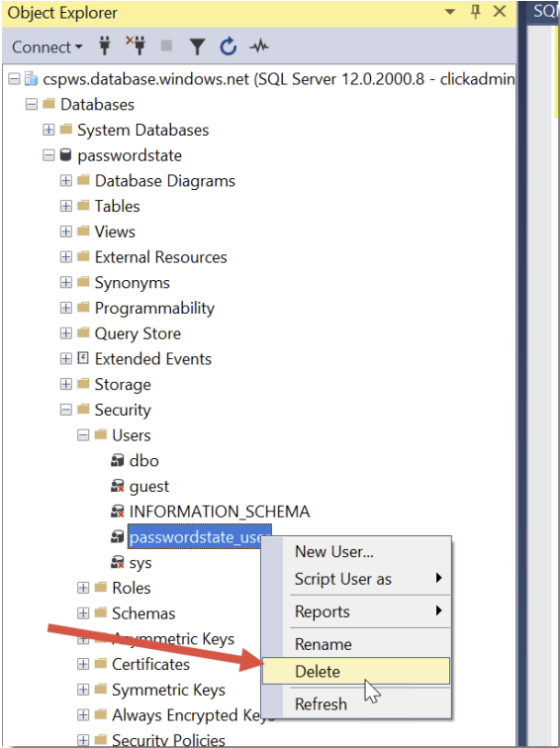Select the Programmability folder label
The image size is (560, 748).
[x=154, y=308]
